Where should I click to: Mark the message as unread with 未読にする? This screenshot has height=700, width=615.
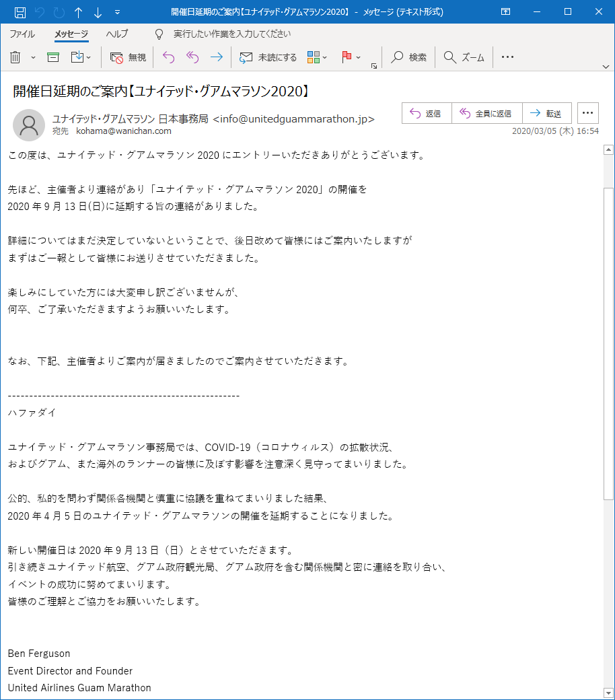click(x=265, y=57)
